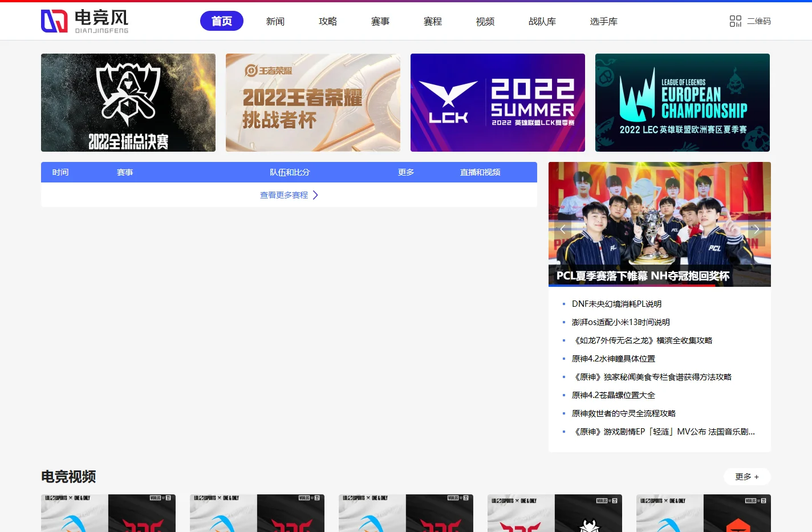Screen dimensions: 812x532
Task: Open article 原神4.2苍晶螺位置大全
Action: coord(614,395)
